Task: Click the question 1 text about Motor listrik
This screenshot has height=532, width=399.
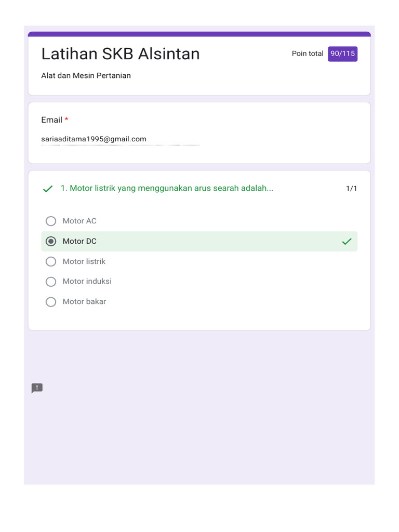Action: click(167, 188)
